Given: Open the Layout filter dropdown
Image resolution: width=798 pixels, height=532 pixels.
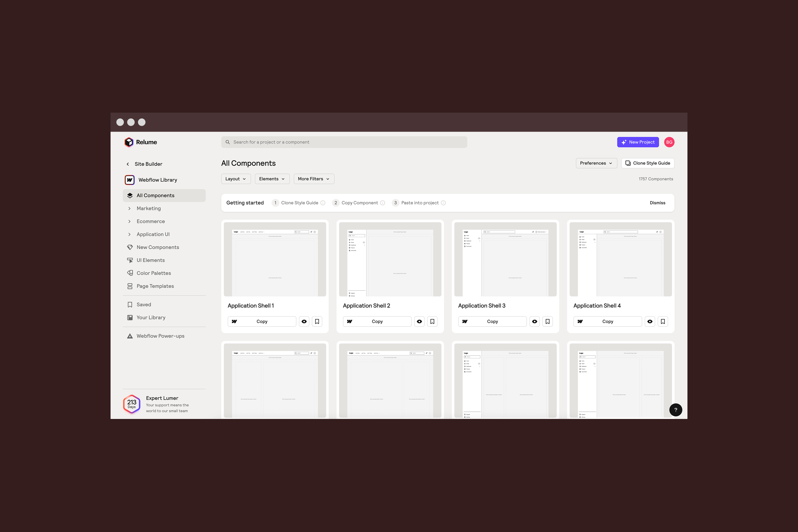Looking at the screenshot, I should pos(236,179).
